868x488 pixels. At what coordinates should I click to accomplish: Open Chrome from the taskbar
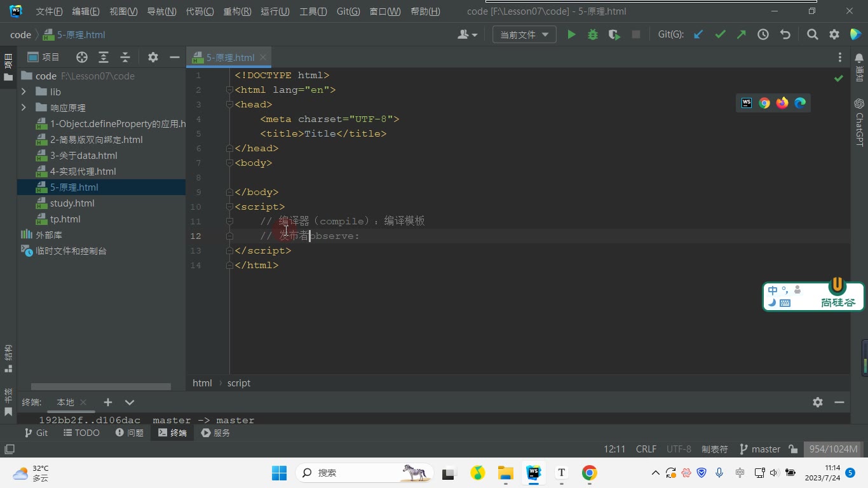(589, 473)
